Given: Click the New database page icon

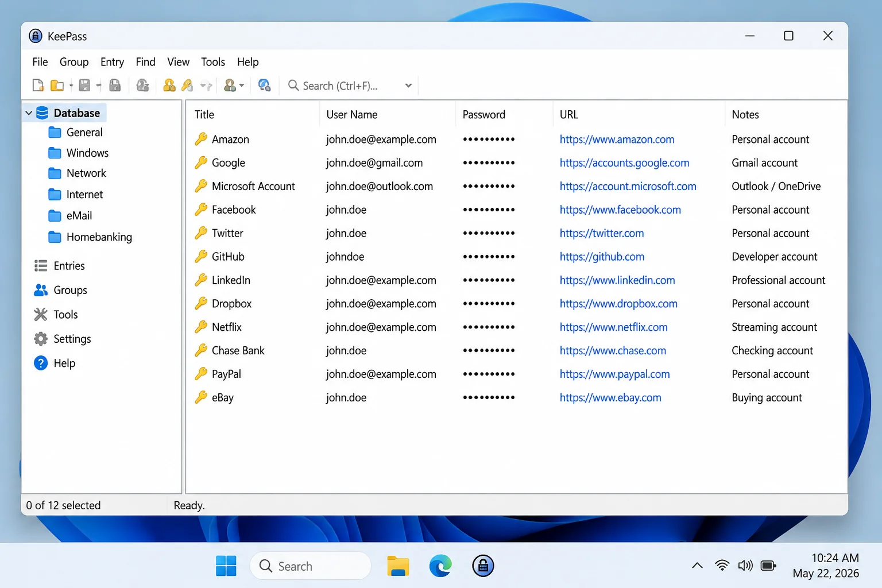Looking at the screenshot, I should pos(38,86).
